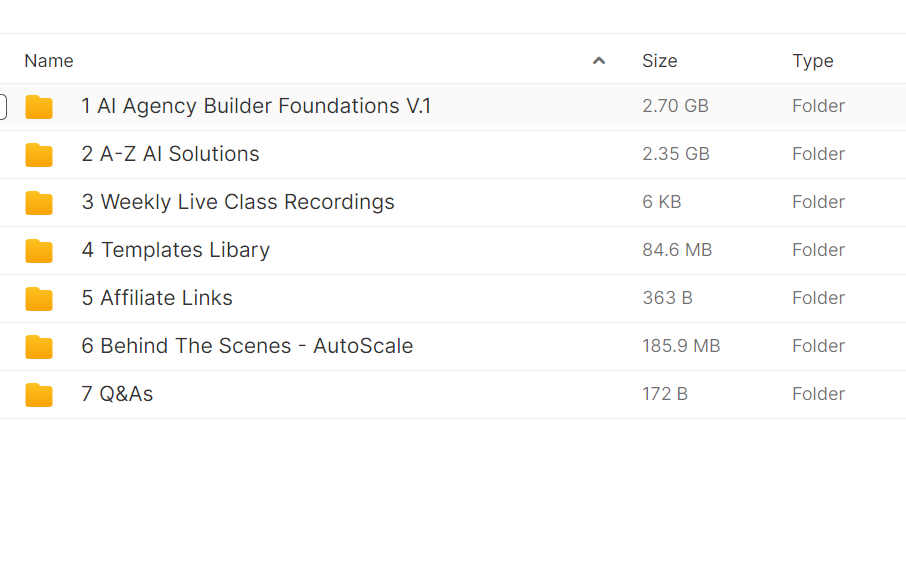The height and width of the screenshot is (582, 906).
Task: Open the "4 Templates Libary" folder name
Action: [x=175, y=250]
